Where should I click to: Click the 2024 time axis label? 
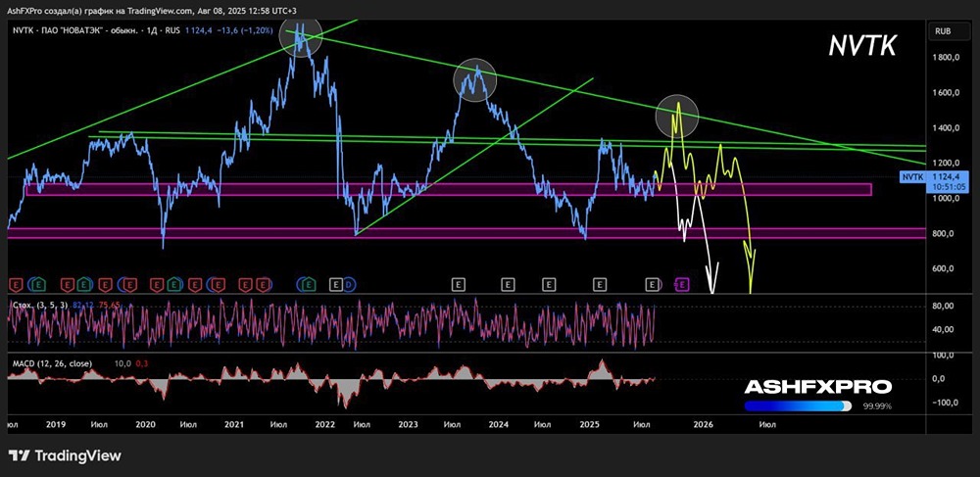coord(499,424)
